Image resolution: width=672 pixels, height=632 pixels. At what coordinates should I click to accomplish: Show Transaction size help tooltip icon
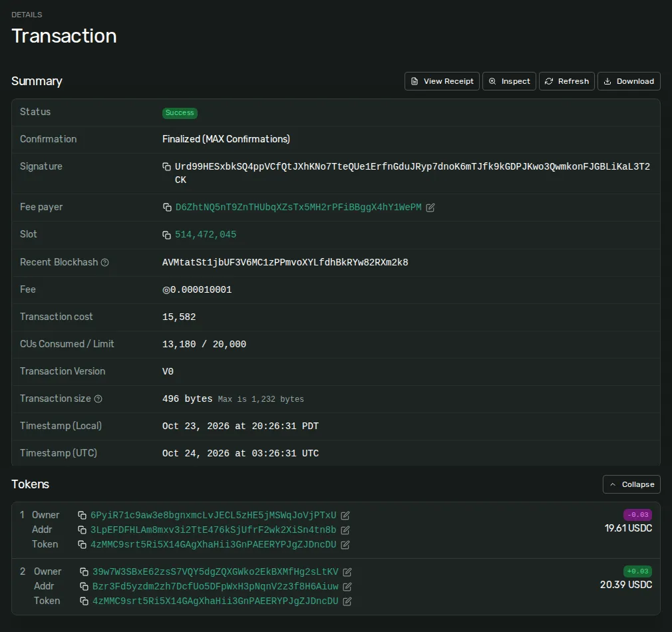98,399
